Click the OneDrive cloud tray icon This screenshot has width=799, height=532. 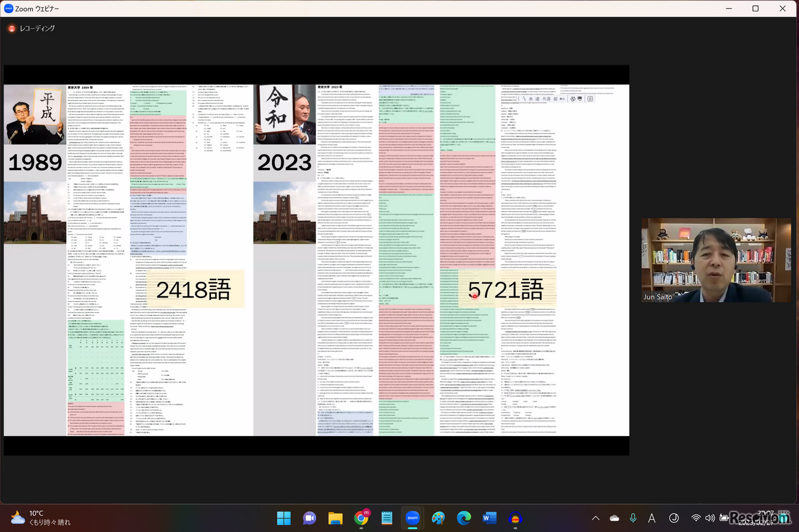(x=615, y=518)
